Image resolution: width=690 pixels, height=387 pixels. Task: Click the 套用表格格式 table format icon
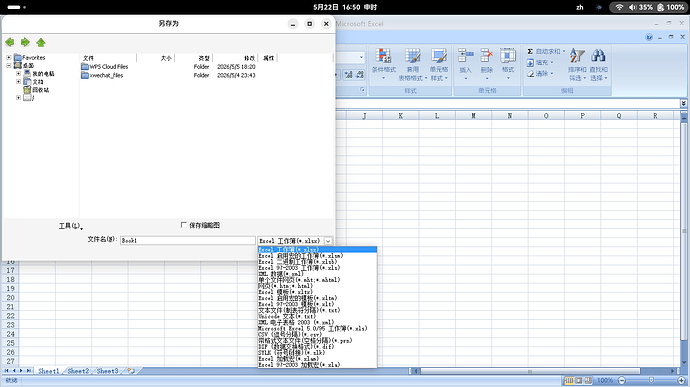tap(412, 56)
